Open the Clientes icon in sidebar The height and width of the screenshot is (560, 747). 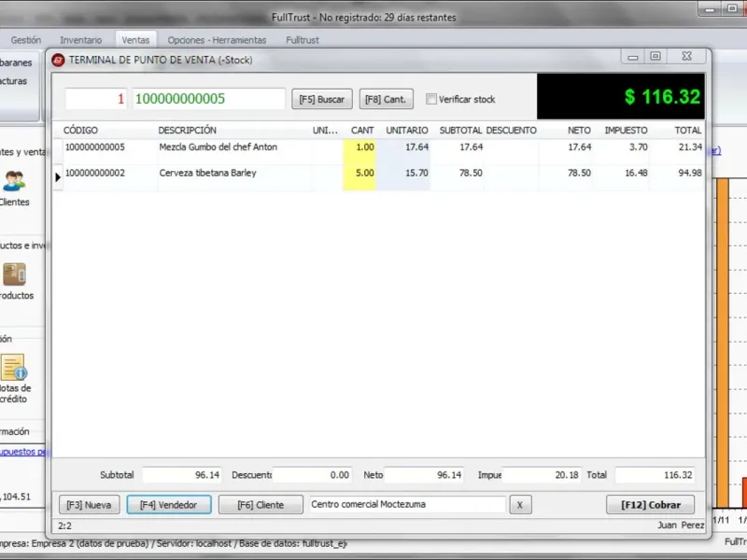tap(14, 181)
